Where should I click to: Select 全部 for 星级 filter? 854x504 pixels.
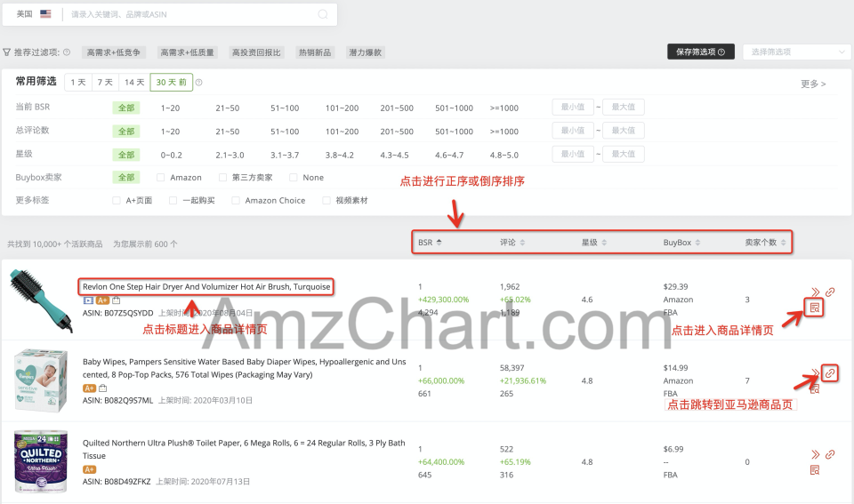click(x=126, y=155)
